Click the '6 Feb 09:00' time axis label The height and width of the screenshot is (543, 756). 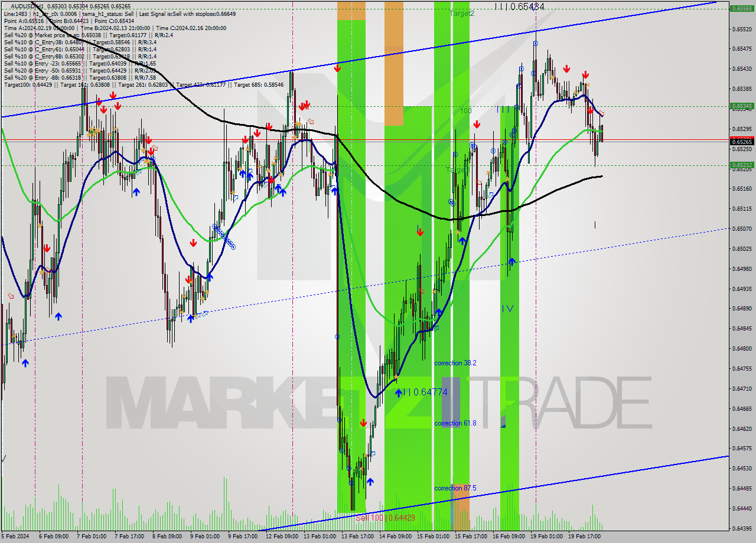53,537
